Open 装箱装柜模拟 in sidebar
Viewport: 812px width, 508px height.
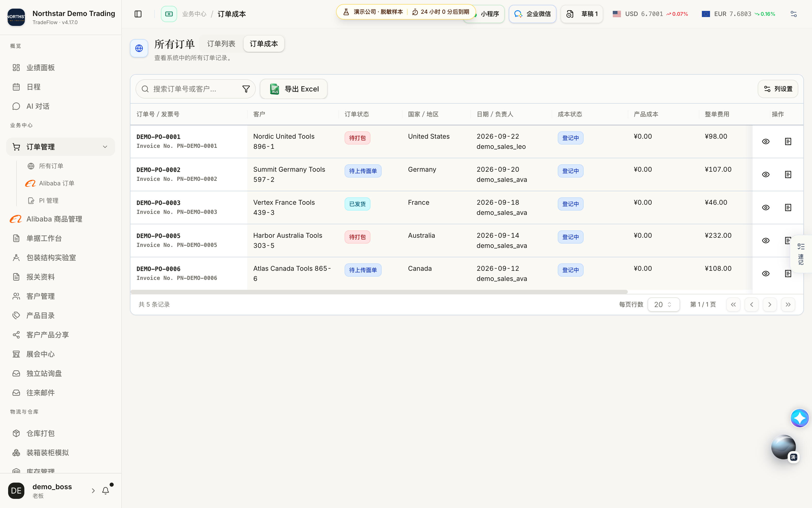click(x=60, y=453)
